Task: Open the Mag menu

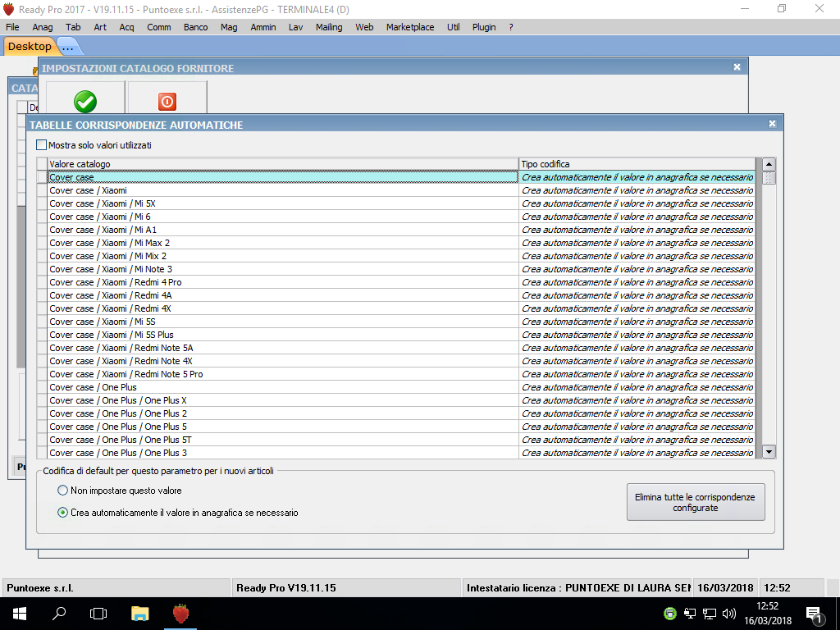Action: [x=229, y=27]
